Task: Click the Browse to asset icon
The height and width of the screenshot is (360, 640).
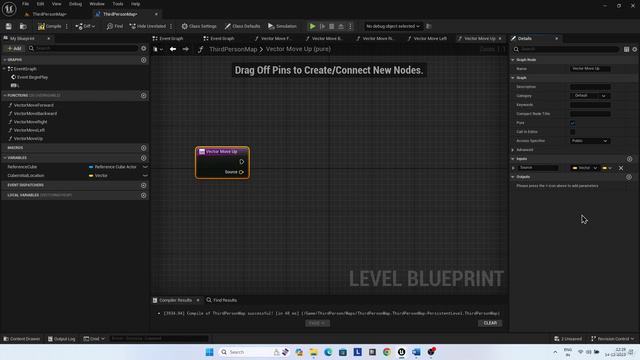Action: (x=23, y=26)
